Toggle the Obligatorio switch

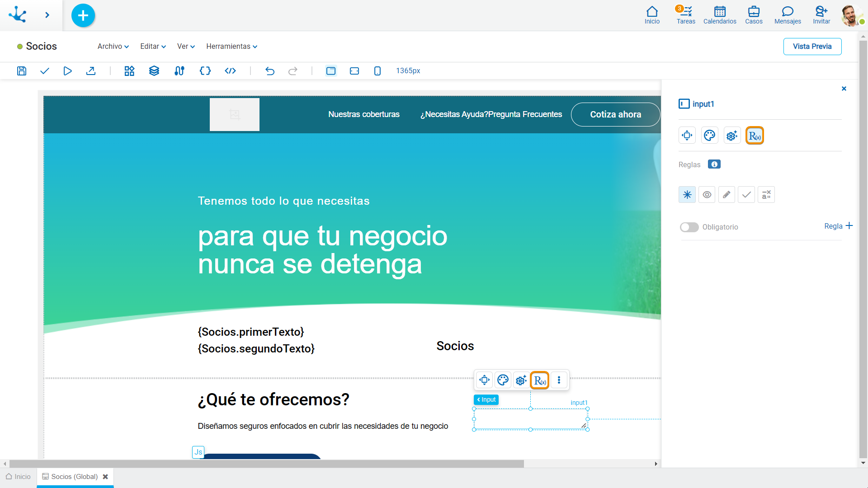pos(689,227)
